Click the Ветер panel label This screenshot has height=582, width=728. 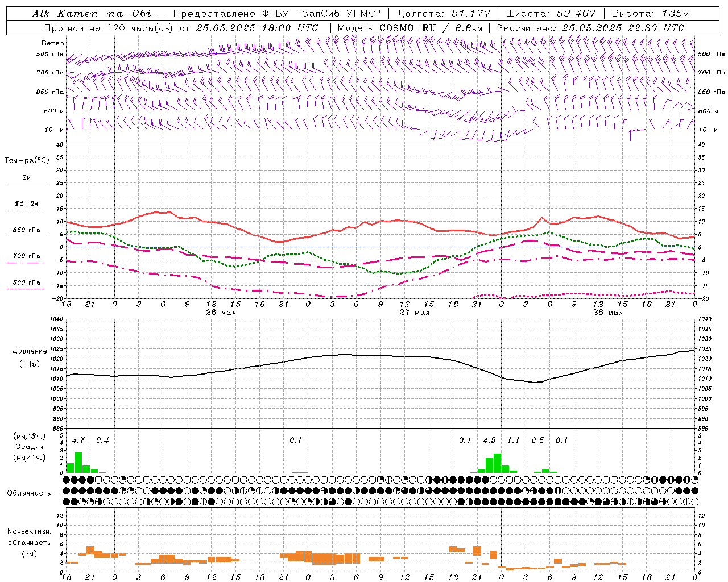coord(52,43)
